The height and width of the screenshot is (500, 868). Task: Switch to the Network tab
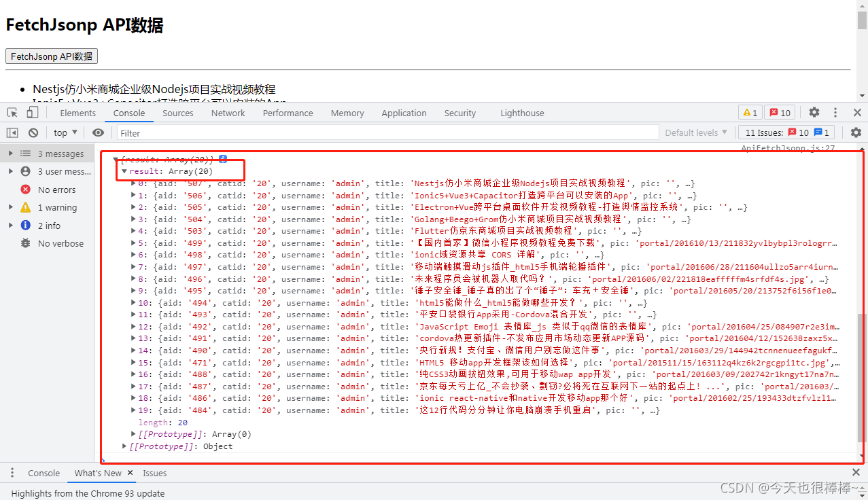pos(228,113)
